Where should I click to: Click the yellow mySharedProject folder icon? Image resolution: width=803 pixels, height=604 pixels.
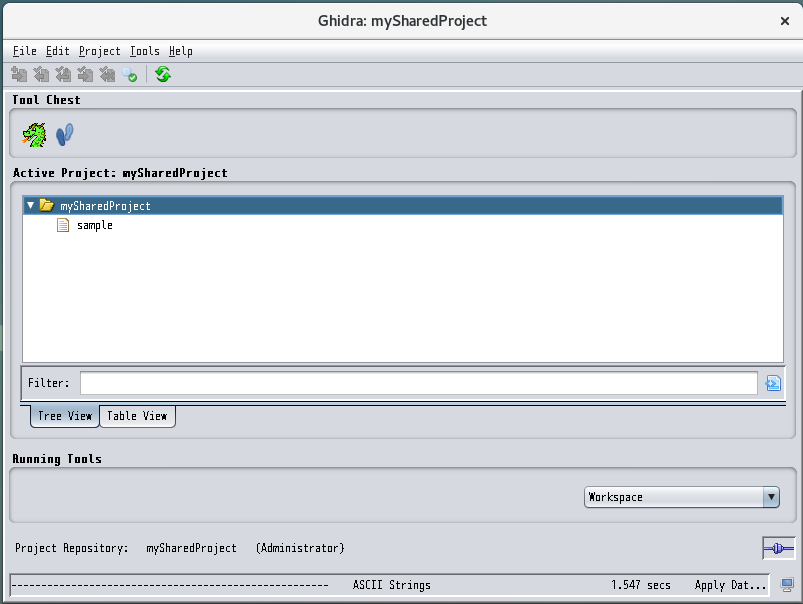(x=47, y=205)
